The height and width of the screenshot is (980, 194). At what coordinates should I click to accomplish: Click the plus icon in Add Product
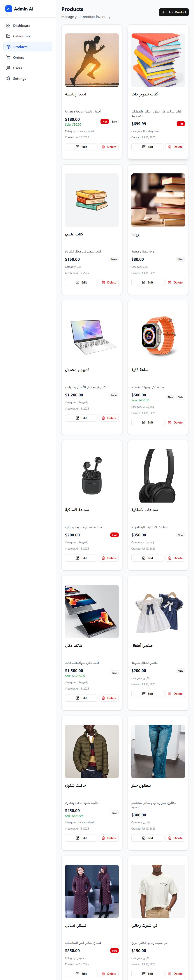(164, 12)
